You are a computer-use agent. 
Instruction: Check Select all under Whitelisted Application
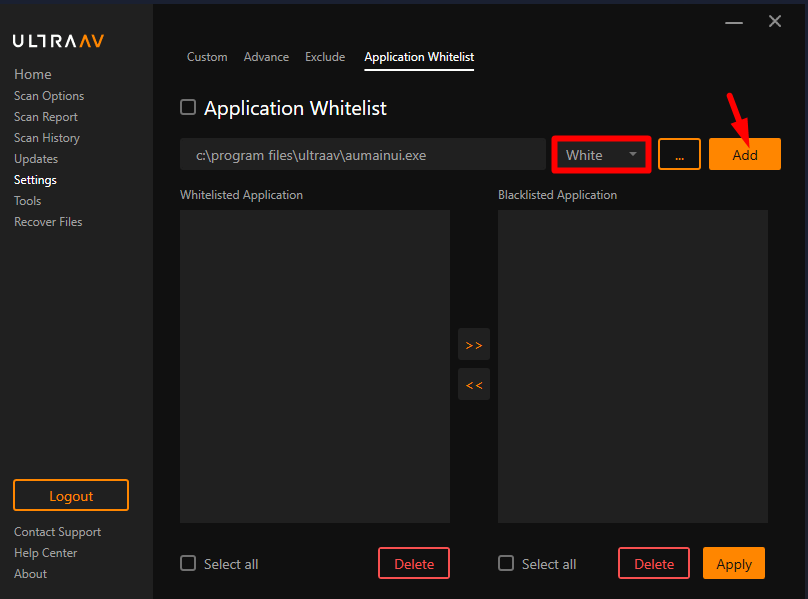click(x=188, y=563)
